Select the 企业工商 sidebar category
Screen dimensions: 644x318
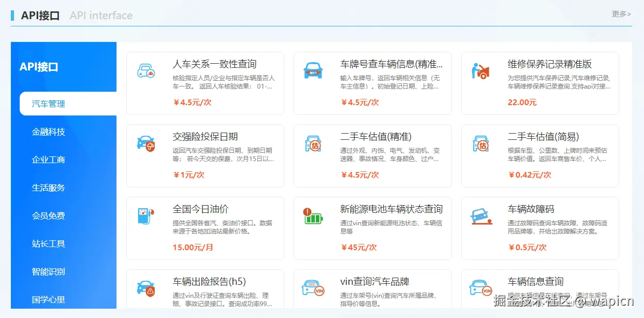tap(48, 160)
